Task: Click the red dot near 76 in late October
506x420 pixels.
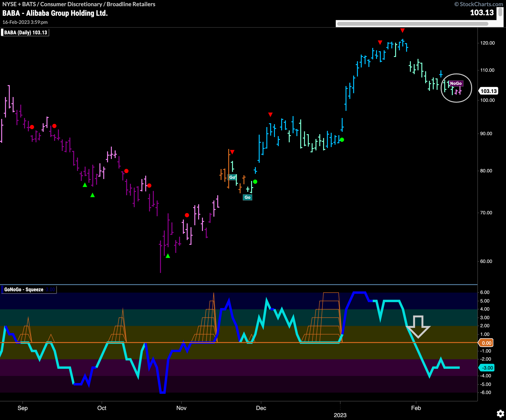Action: click(149, 185)
